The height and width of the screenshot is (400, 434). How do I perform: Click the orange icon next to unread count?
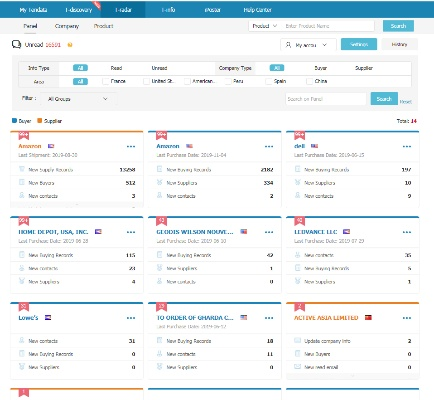tap(70, 45)
